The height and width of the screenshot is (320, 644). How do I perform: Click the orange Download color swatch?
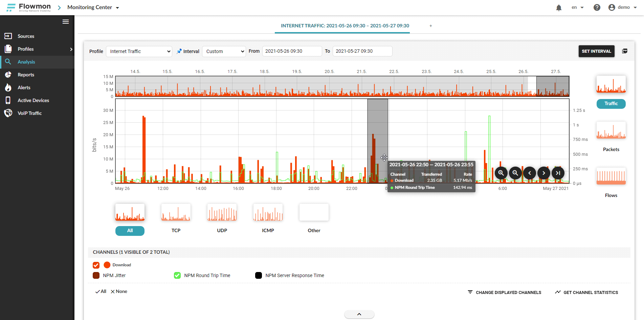point(107,265)
